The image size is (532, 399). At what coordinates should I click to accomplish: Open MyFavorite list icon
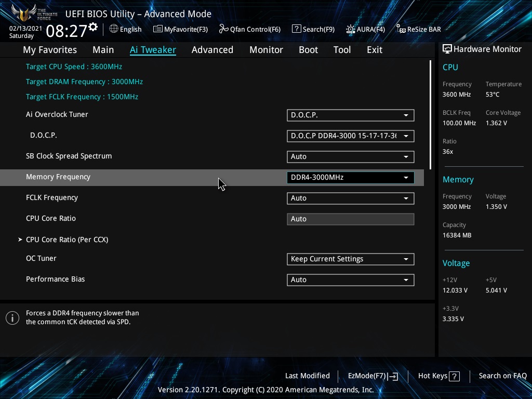pos(158,29)
